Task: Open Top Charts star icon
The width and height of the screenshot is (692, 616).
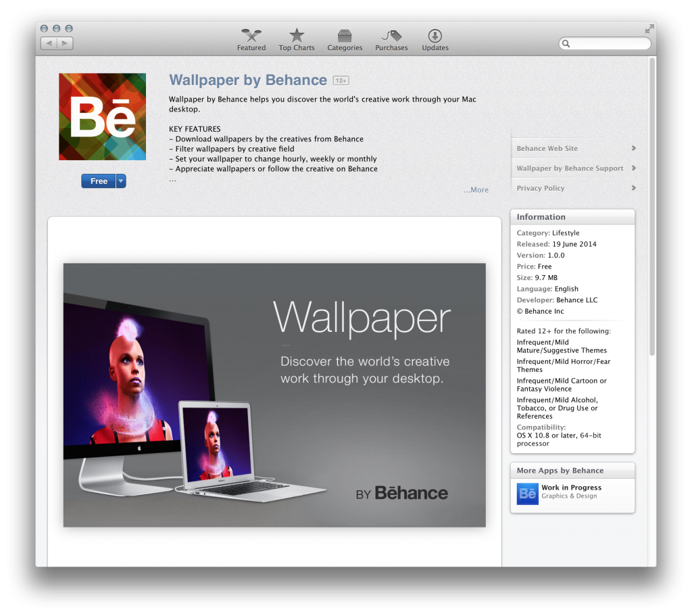Action: coord(297,36)
